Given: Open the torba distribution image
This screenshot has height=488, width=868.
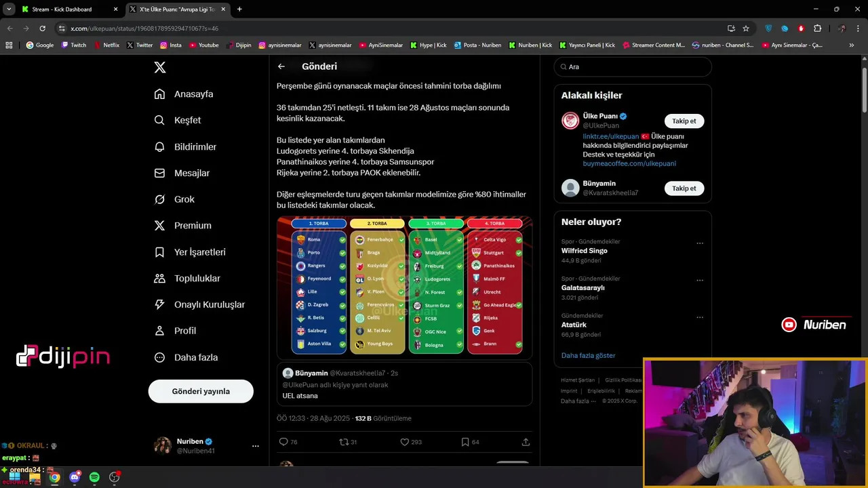Looking at the screenshot, I should click(x=404, y=287).
